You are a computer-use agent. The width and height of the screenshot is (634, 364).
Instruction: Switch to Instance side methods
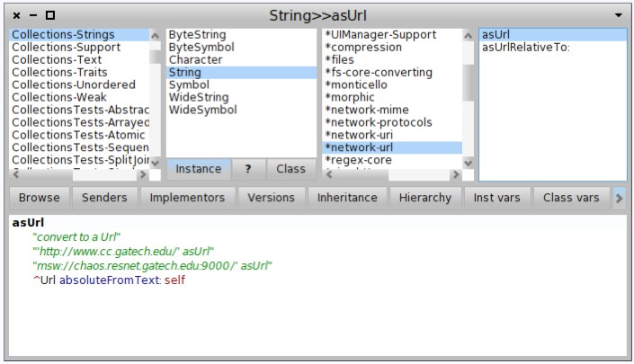pyautogui.click(x=199, y=169)
